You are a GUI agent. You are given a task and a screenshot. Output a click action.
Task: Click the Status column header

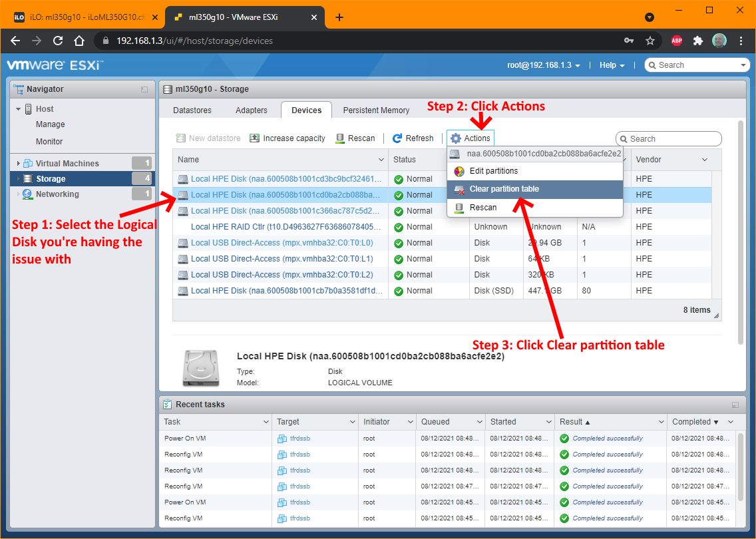click(x=405, y=160)
